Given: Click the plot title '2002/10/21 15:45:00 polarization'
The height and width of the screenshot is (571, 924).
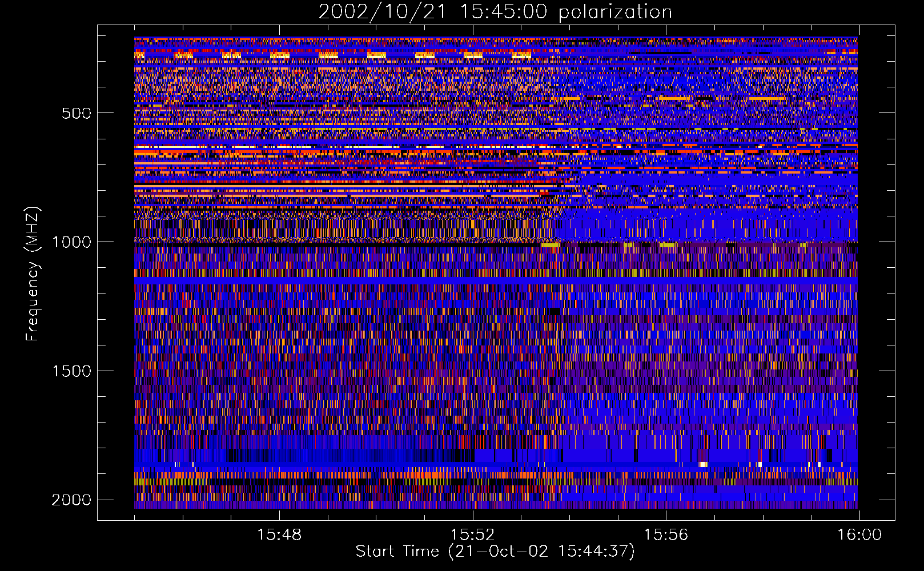Looking at the screenshot, I should click(x=495, y=11).
